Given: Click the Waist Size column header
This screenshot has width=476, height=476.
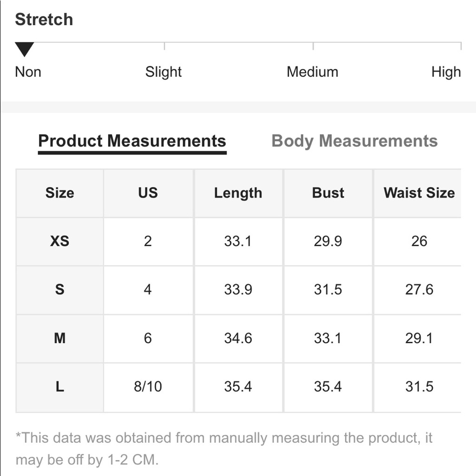Looking at the screenshot, I should 419,193.
